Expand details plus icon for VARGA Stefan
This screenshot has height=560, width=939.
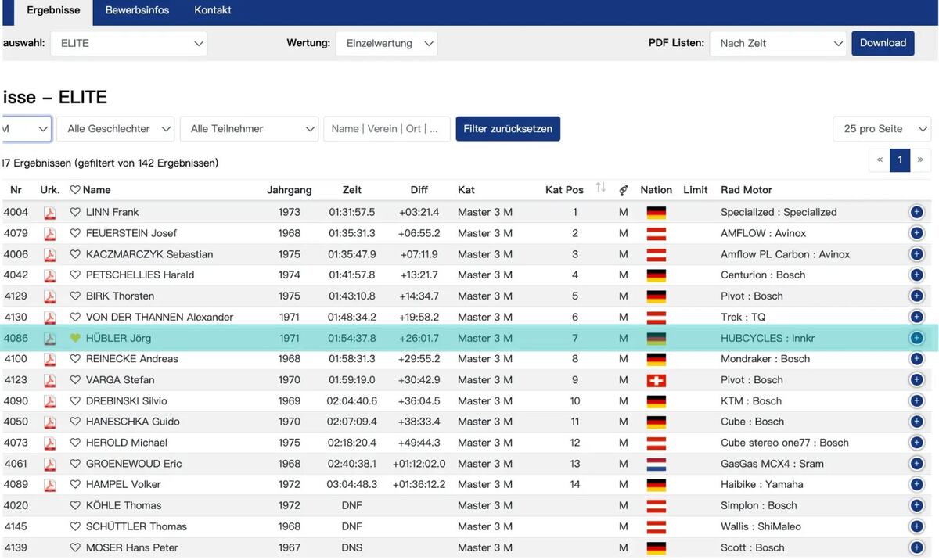(x=916, y=380)
